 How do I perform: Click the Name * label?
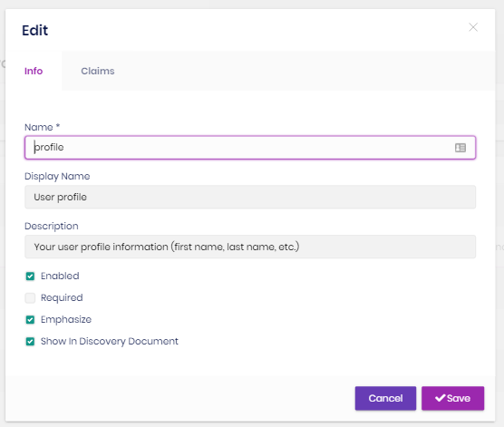(42, 127)
